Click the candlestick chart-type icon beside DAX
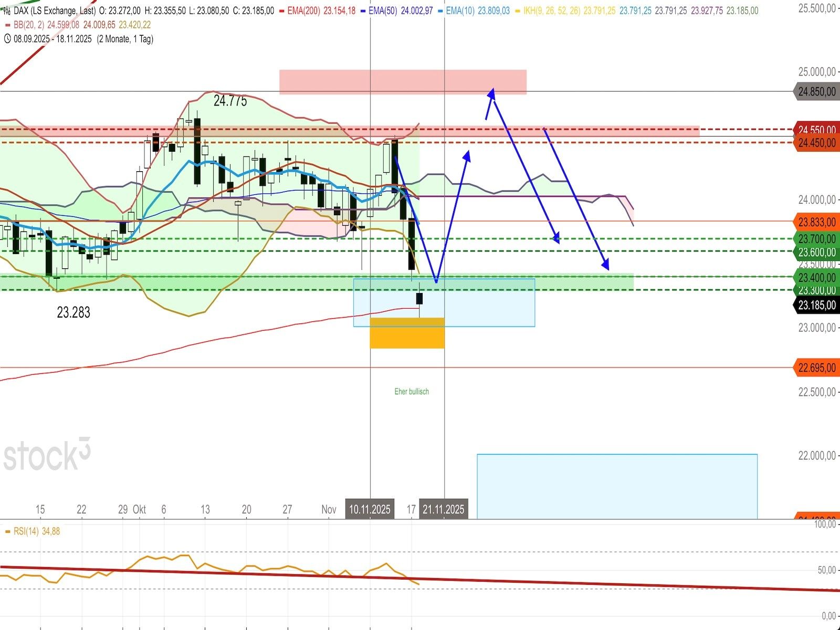 (x=7, y=10)
